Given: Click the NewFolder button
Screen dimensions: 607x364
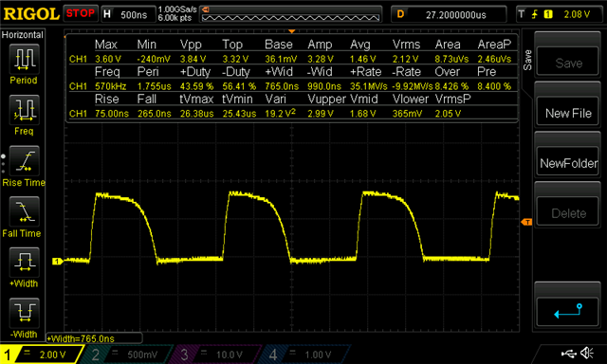Looking at the screenshot, I should coord(568,163).
